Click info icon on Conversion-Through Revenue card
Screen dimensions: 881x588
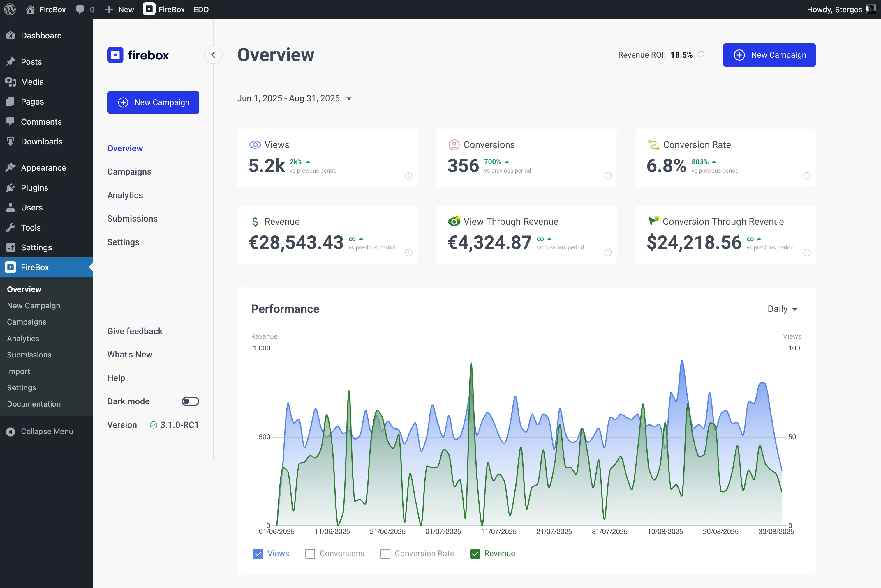click(x=807, y=253)
